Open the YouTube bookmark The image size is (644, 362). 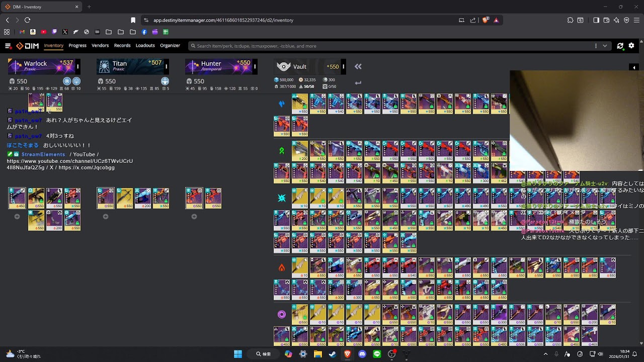tap(44, 32)
